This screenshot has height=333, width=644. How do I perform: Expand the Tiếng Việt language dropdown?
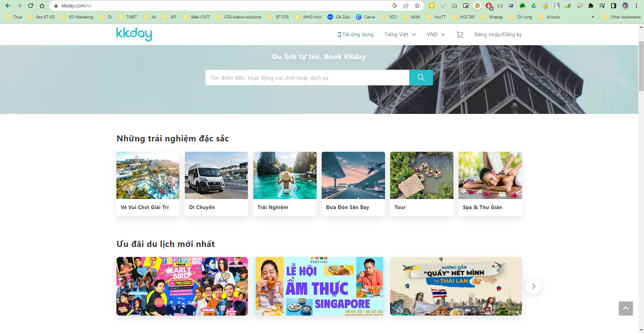[x=400, y=34]
